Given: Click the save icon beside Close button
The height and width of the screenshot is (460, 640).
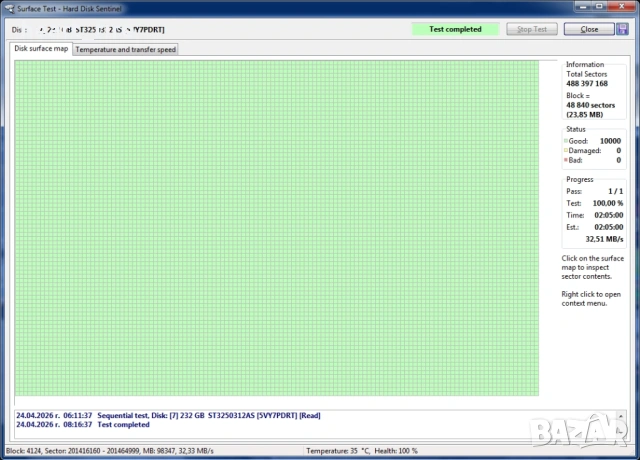Looking at the screenshot, I should tap(622, 29).
